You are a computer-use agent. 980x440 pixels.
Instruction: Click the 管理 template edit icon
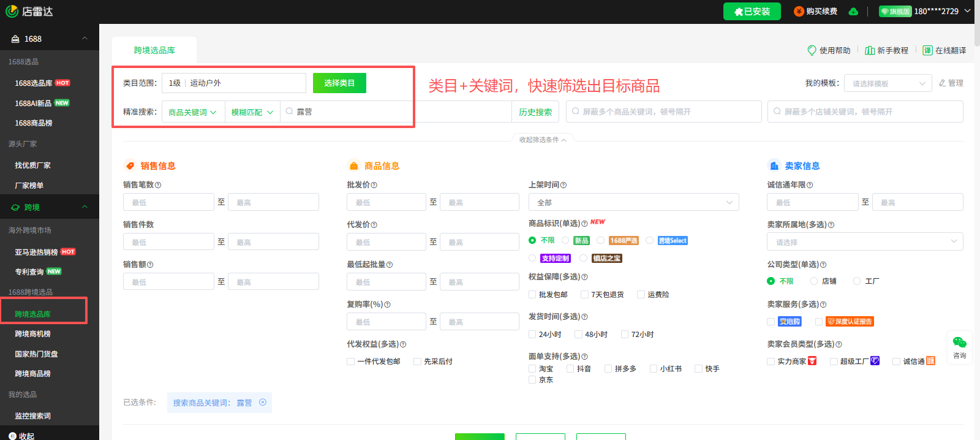click(943, 83)
